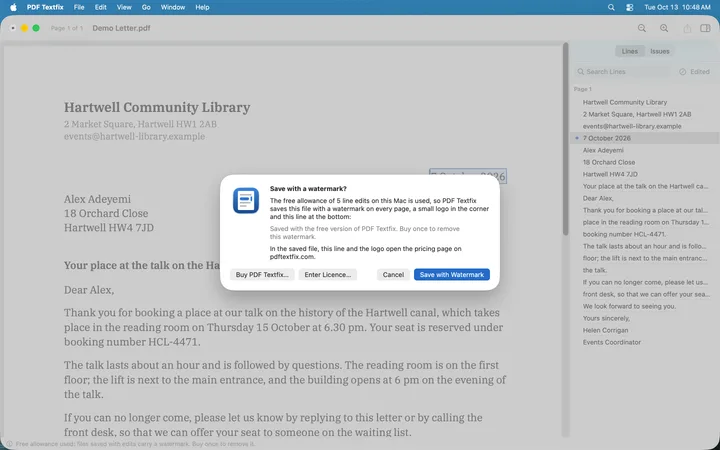Select 'events@hartwell-library.example' sidebar line

click(645, 126)
